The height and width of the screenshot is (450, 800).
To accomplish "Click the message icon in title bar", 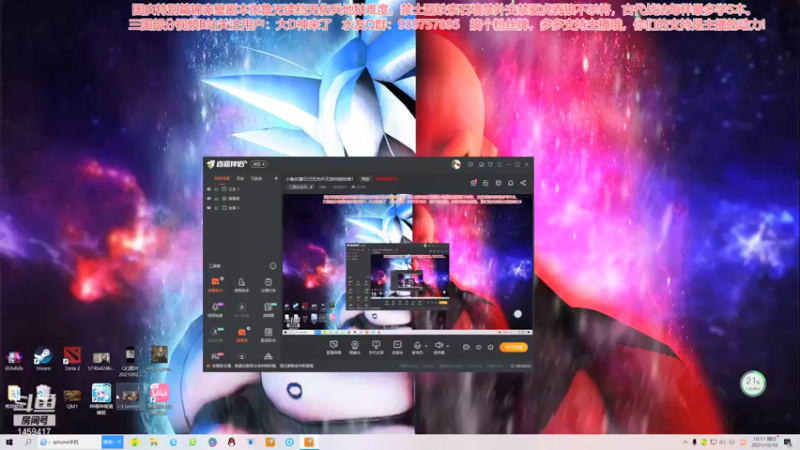I will 471,164.
